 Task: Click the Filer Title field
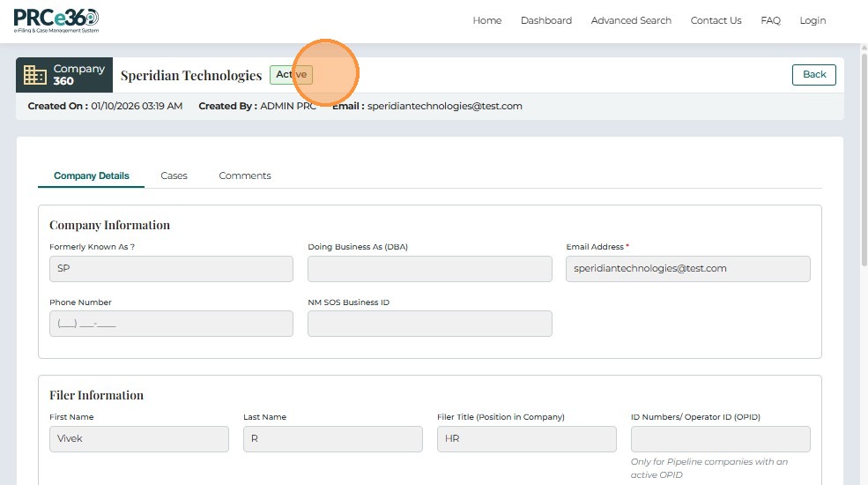526,439
